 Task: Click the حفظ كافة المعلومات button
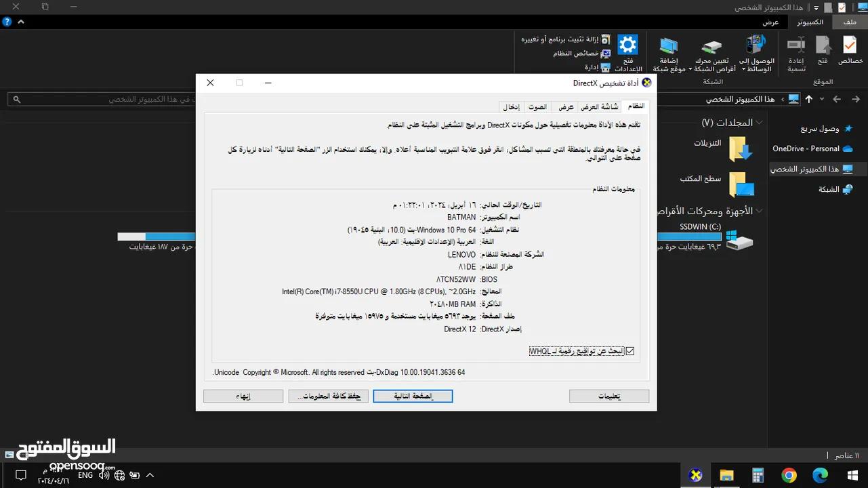pyautogui.click(x=329, y=396)
